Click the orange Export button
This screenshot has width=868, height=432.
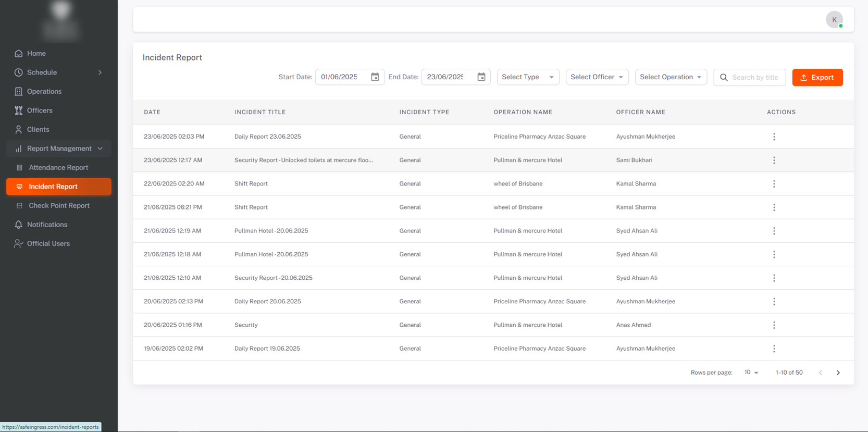pos(817,78)
